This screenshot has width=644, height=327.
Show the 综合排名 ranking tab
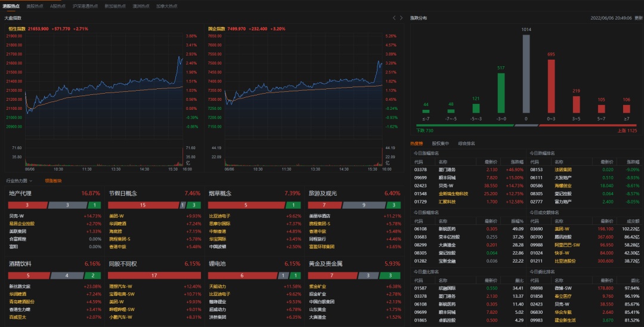(466, 143)
